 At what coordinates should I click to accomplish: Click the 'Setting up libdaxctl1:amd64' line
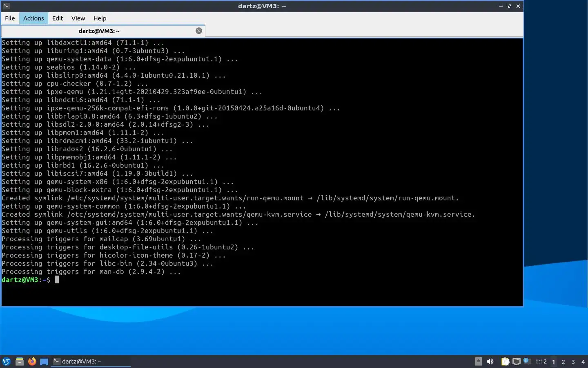coord(83,43)
